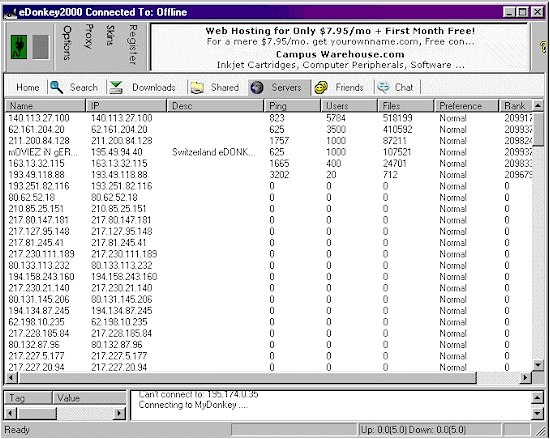550x439 pixels.
Task: Switch to the Search tab
Action: click(x=83, y=87)
